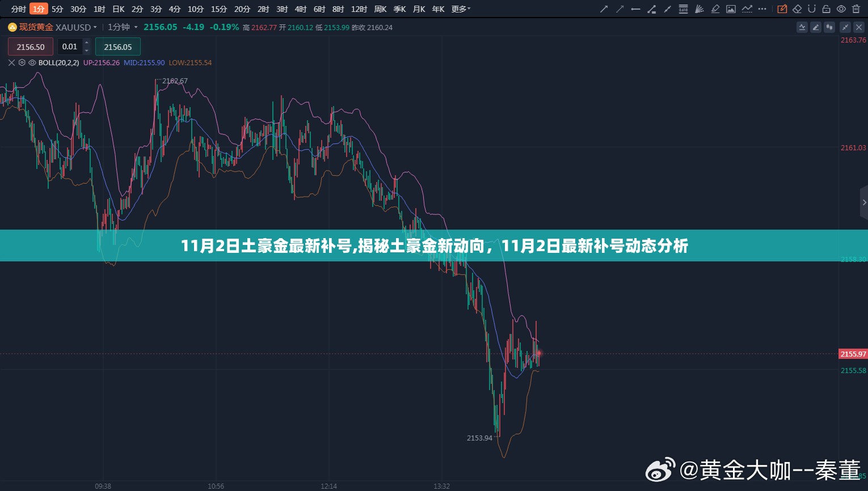The height and width of the screenshot is (491, 868).
Task: Delete all drawings with trash icon
Action: coord(856,9)
